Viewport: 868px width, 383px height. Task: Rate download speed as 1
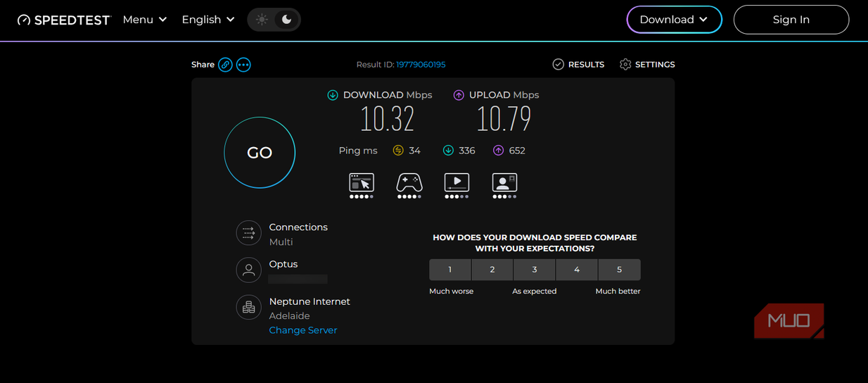[450, 270]
